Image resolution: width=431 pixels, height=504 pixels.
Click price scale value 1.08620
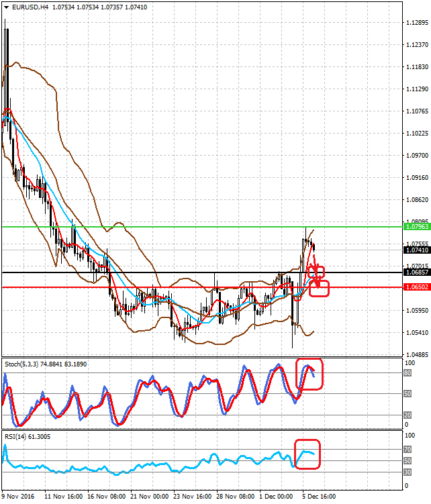(417, 199)
